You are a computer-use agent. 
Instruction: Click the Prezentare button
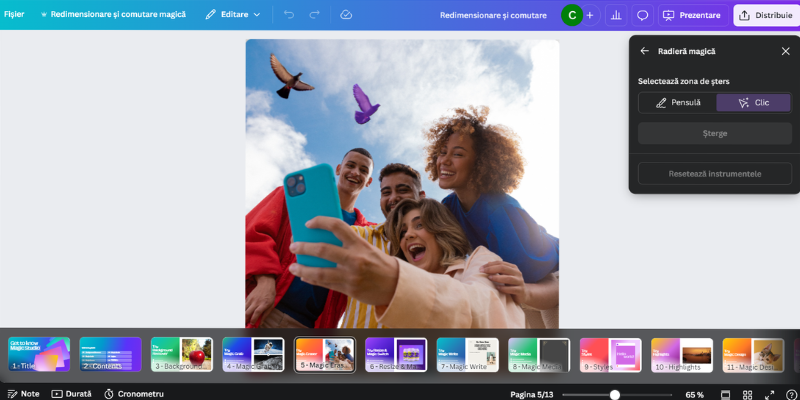pos(691,15)
